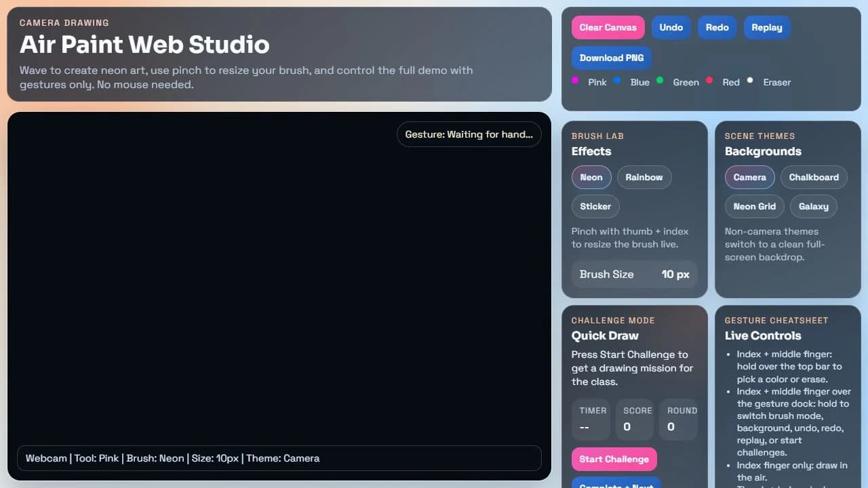Switch brush effect to Rainbow

pyautogui.click(x=644, y=178)
